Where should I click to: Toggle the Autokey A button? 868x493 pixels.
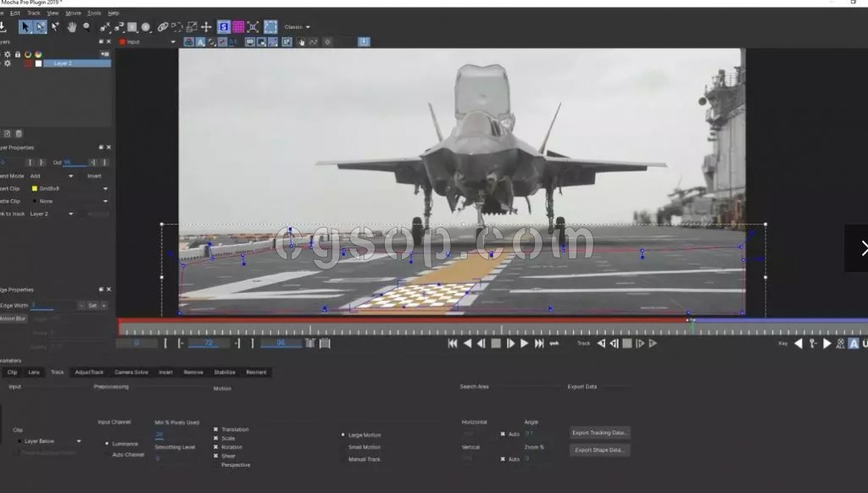(x=854, y=344)
